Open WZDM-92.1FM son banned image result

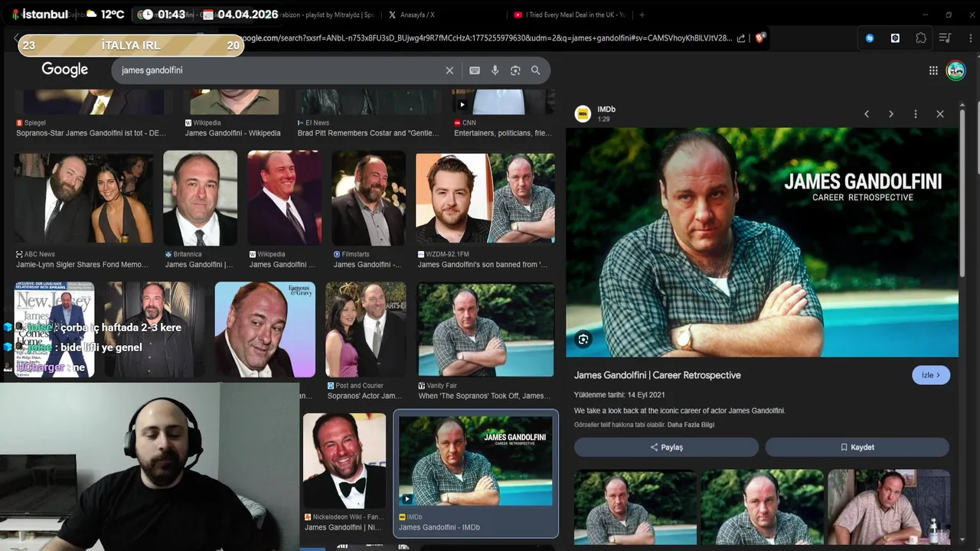pos(485,198)
